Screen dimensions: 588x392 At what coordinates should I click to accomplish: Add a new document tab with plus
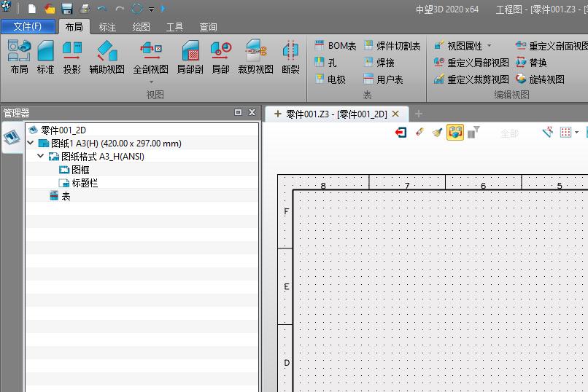click(419, 114)
